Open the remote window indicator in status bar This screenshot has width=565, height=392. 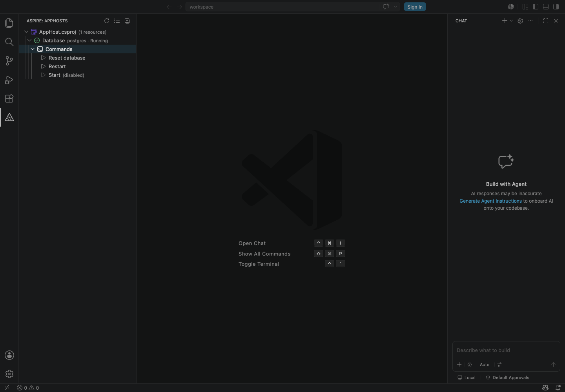coord(7,388)
